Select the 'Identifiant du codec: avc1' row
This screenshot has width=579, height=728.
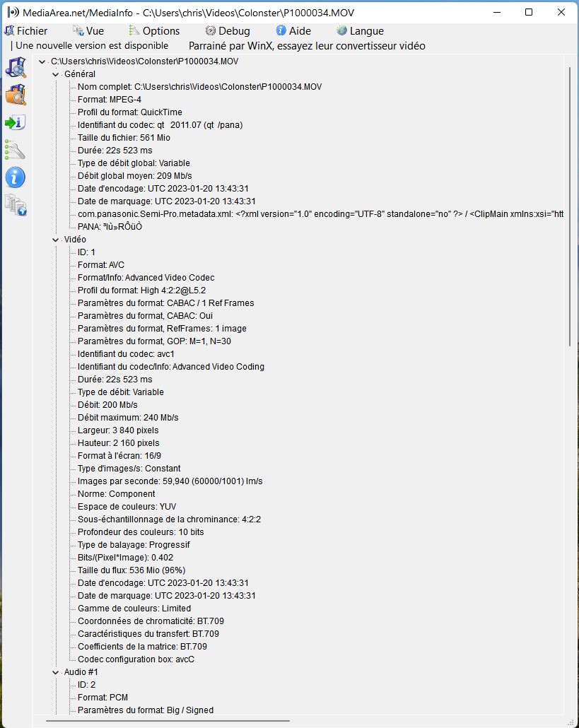[x=127, y=354]
